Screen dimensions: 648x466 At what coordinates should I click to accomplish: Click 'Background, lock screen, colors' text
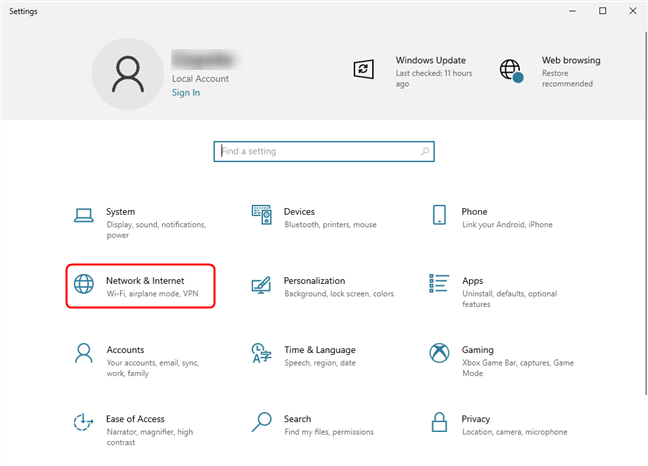click(339, 293)
